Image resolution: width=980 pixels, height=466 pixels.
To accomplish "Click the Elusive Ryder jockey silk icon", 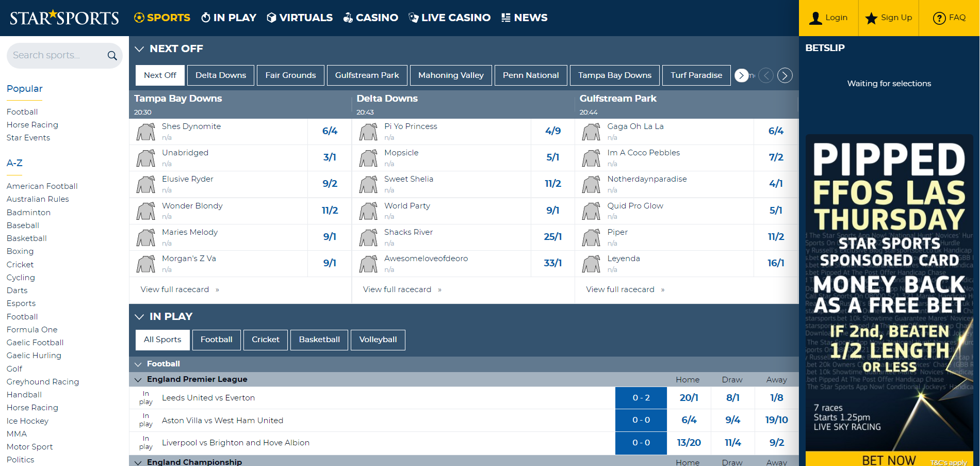I will click(x=146, y=184).
